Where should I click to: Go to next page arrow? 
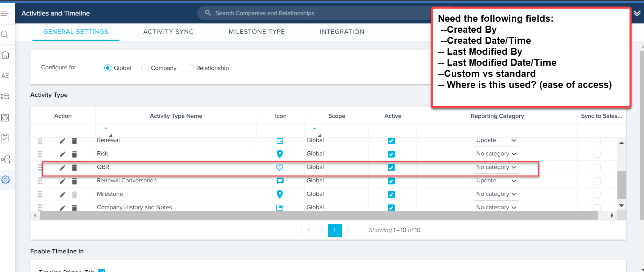[348, 230]
